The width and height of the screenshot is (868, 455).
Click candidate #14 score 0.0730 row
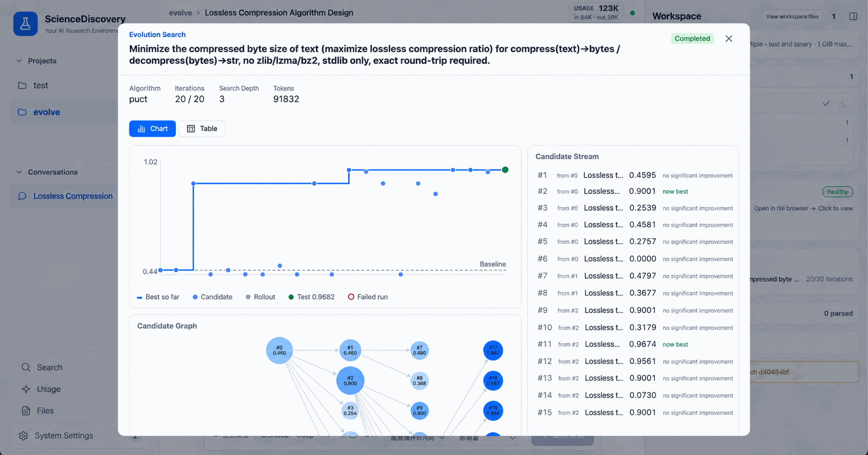(x=634, y=395)
